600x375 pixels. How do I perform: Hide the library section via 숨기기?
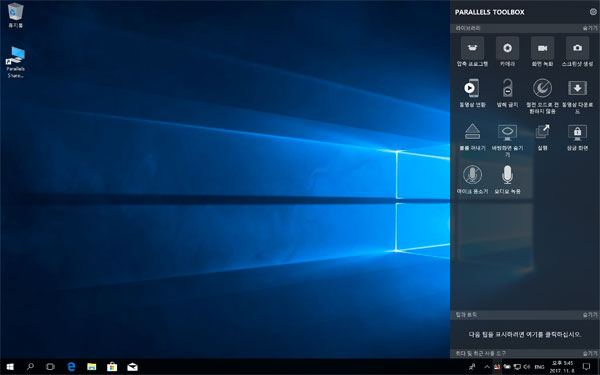pyautogui.click(x=590, y=28)
